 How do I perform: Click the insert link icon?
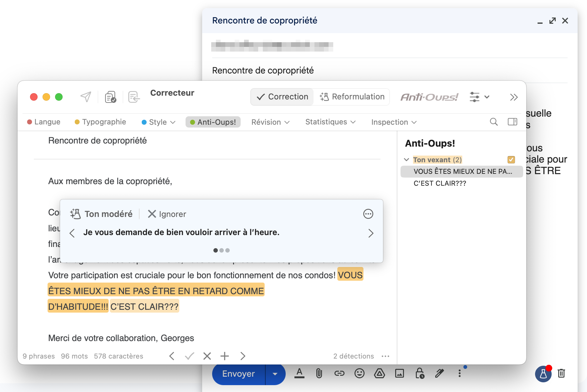(339, 373)
